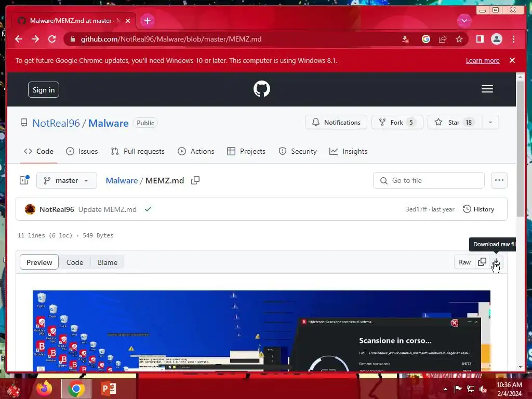Screen dimensions: 532x399
Task: Select the Code view
Action: [75, 262]
